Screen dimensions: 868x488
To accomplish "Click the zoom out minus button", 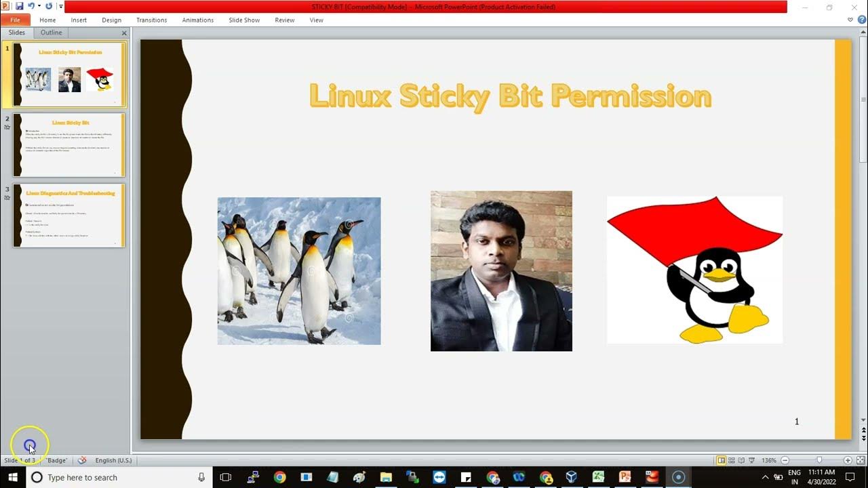I will coord(785,460).
